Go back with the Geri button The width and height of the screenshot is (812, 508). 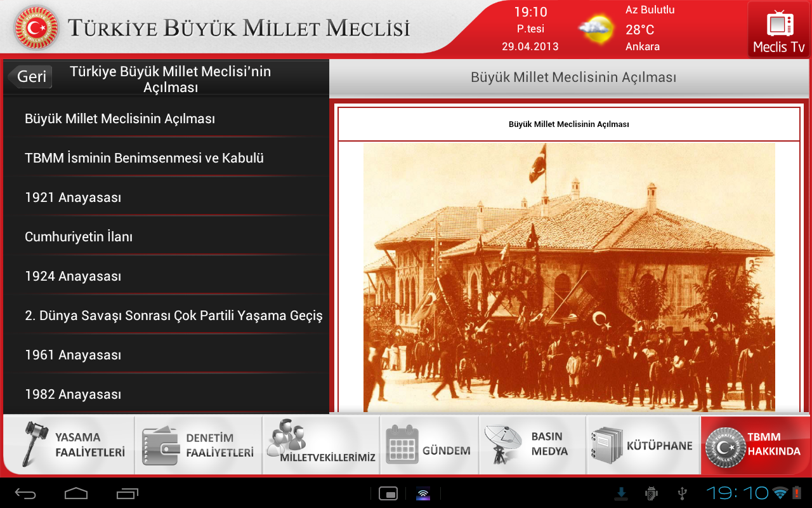click(x=30, y=76)
